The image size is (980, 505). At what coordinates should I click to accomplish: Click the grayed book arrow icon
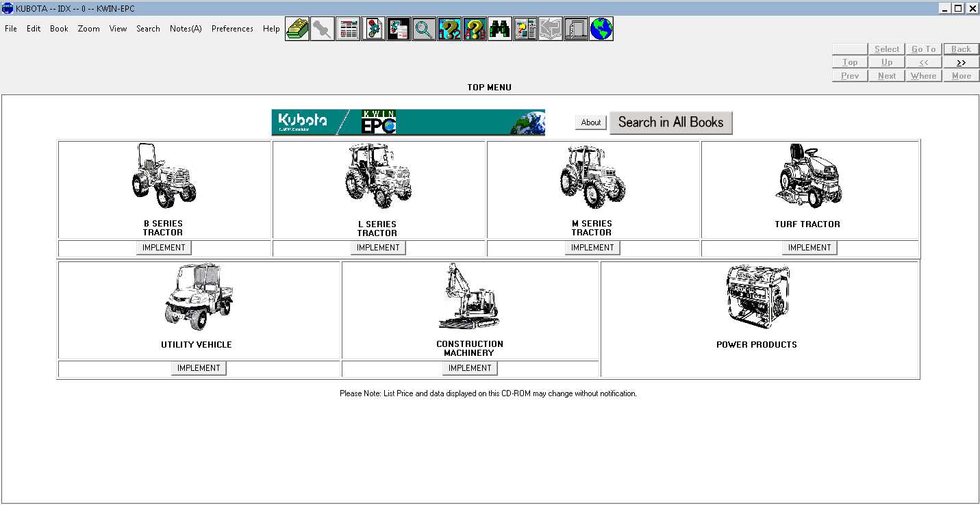551,29
